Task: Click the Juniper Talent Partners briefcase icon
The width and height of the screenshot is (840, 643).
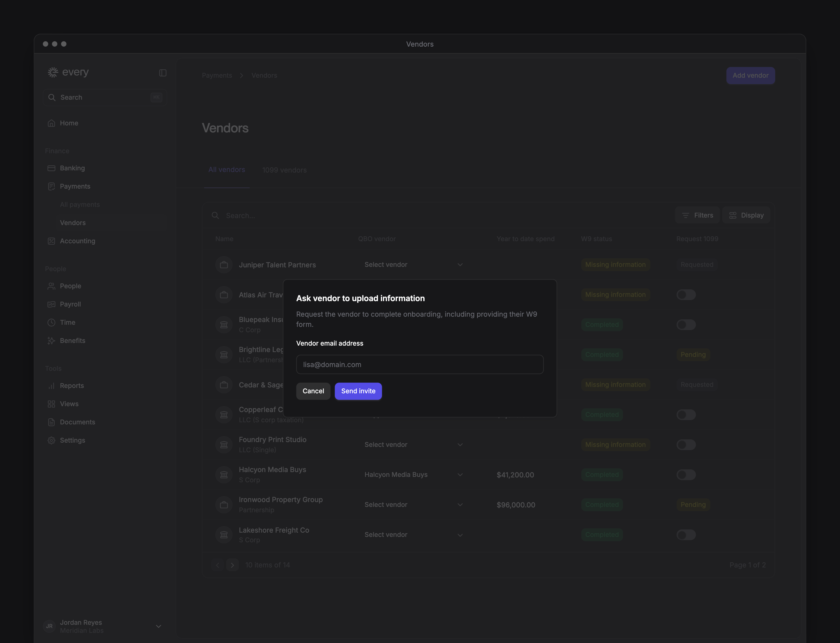Action: point(224,265)
